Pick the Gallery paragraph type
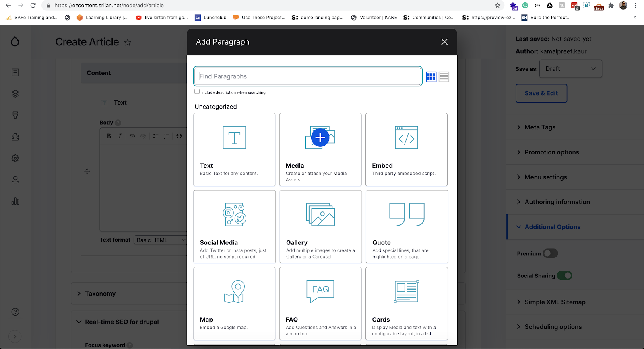644x349 pixels. 320,227
